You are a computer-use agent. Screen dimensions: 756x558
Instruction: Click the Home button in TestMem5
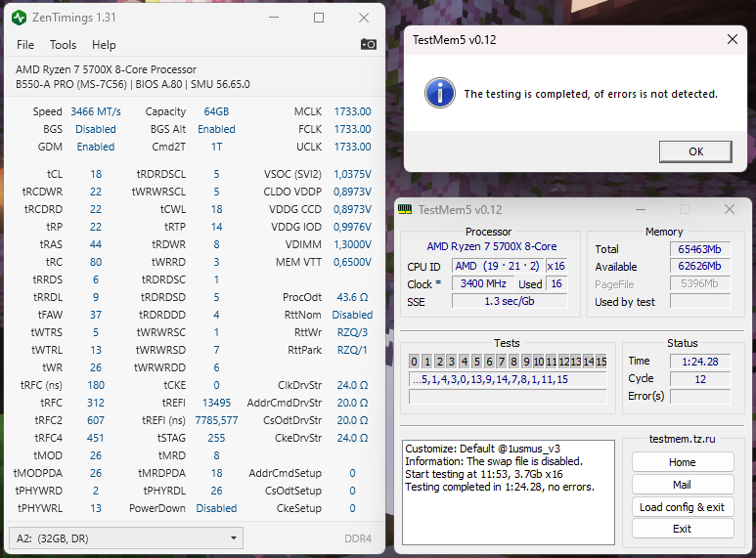click(x=683, y=462)
